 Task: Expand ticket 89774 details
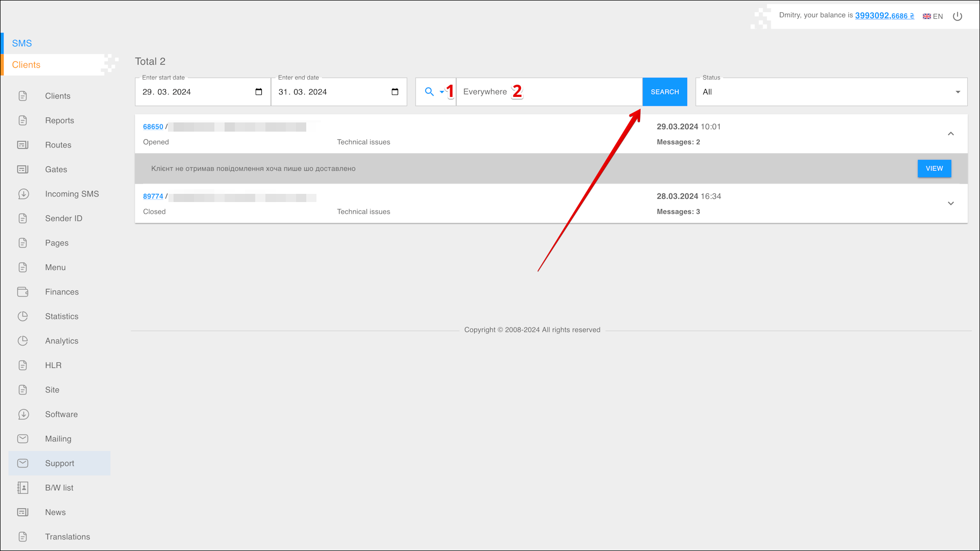coord(950,204)
